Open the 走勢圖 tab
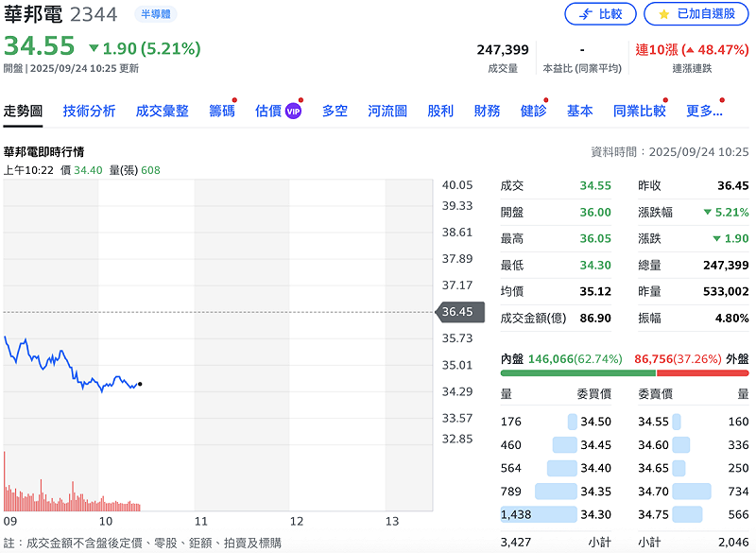The height and width of the screenshot is (553, 756). click(23, 111)
